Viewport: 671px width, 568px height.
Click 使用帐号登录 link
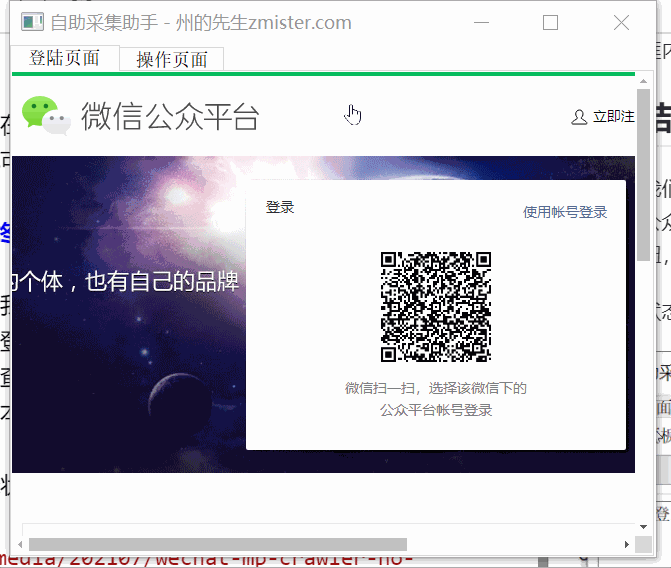tap(565, 212)
